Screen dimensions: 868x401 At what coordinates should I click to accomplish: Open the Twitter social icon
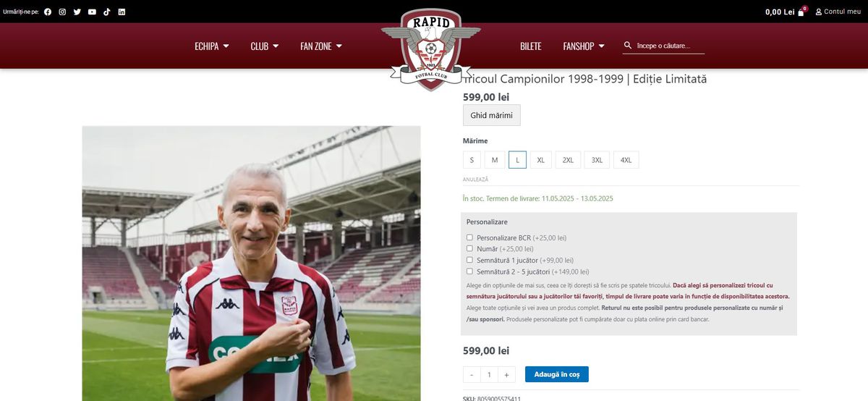click(77, 12)
